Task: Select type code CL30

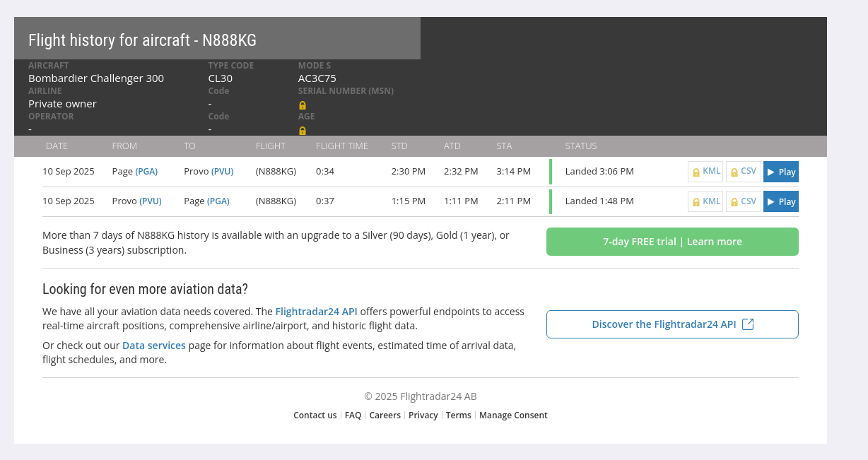Action: 221,78
